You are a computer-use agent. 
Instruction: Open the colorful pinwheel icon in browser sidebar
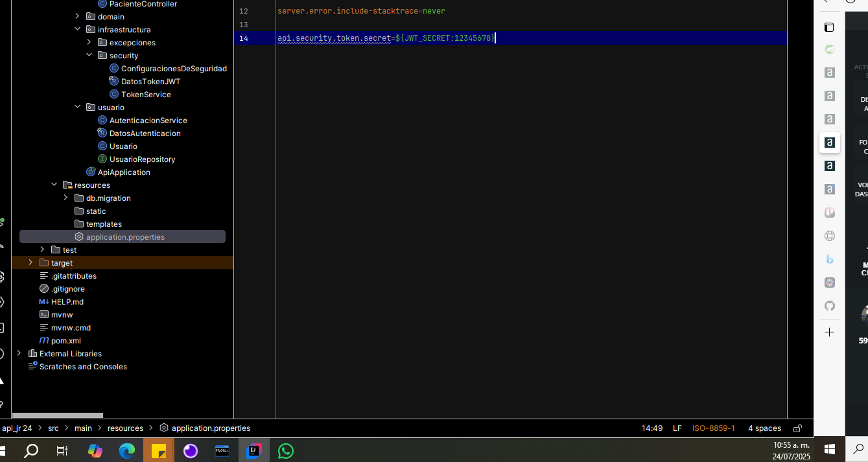click(829, 283)
